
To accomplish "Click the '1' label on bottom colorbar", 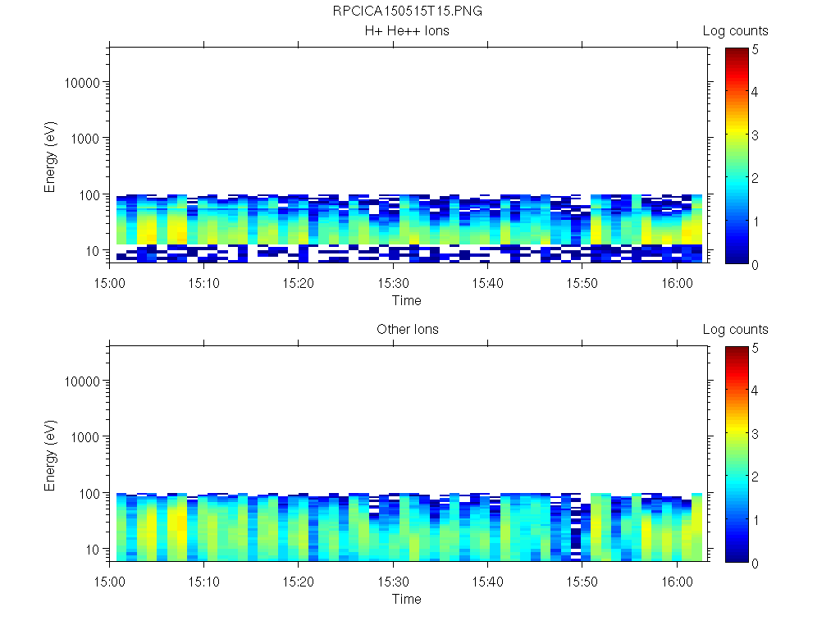I will point(756,520).
